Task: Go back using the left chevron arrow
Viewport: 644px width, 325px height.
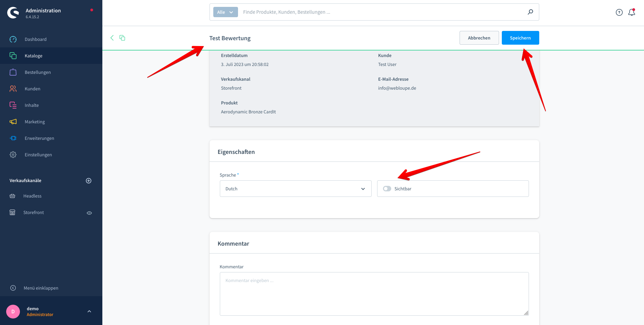Action: 112,38
